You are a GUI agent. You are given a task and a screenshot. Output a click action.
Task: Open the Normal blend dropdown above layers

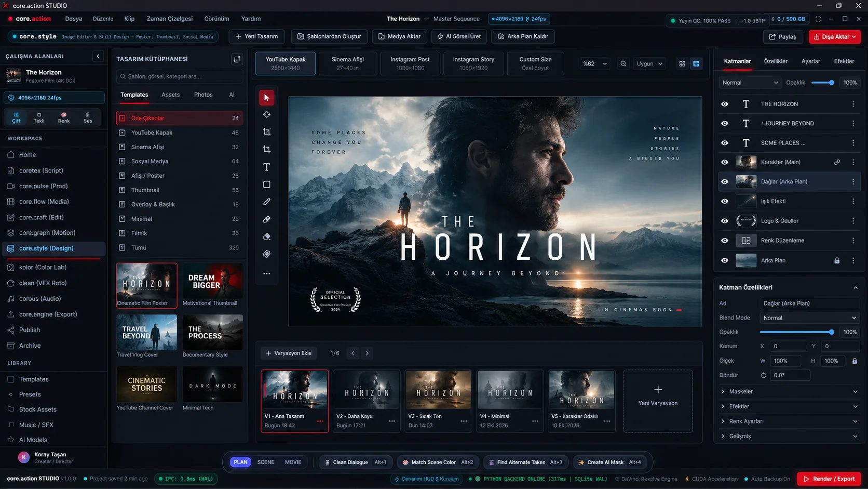point(750,83)
